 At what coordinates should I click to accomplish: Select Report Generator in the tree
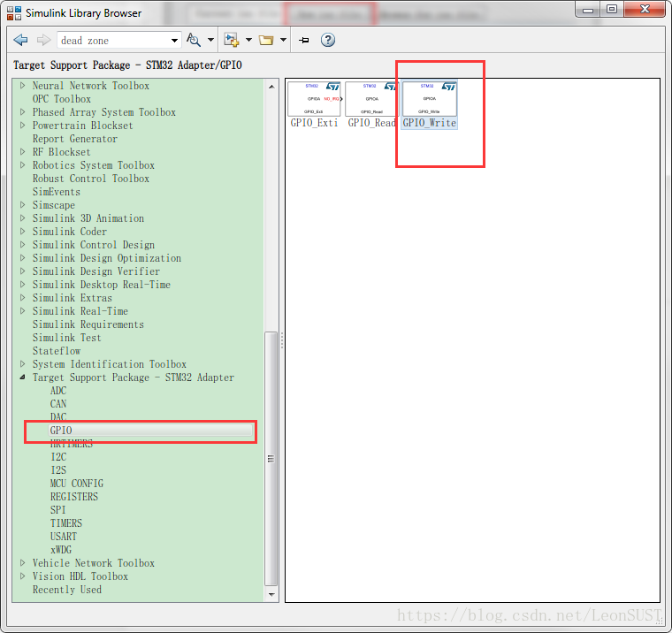click(75, 139)
